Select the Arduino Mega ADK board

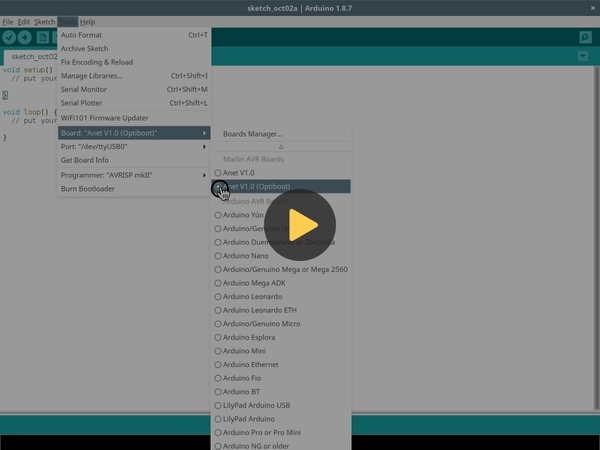(x=281, y=283)
